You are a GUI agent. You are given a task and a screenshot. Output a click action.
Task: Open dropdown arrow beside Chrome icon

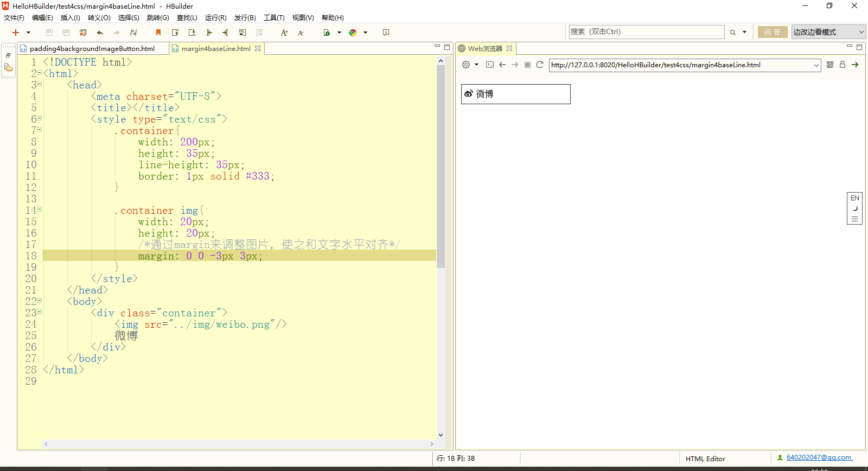click(x=366, y=33)
